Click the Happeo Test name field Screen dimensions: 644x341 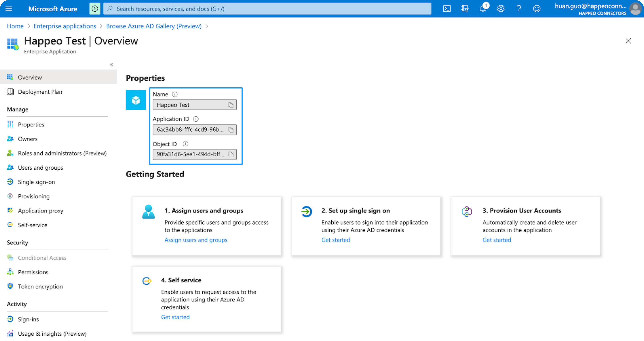tap(195, 105)
